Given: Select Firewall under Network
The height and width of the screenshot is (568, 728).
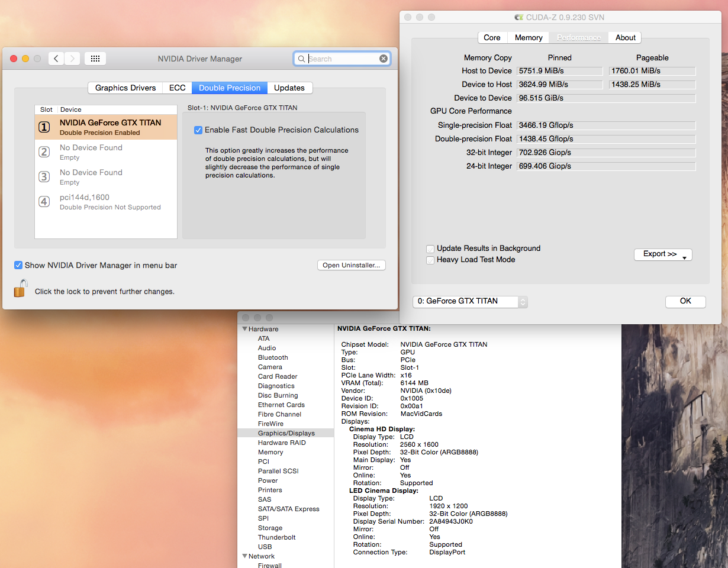Looking at the screenshot, I should [x=270, y=565].
